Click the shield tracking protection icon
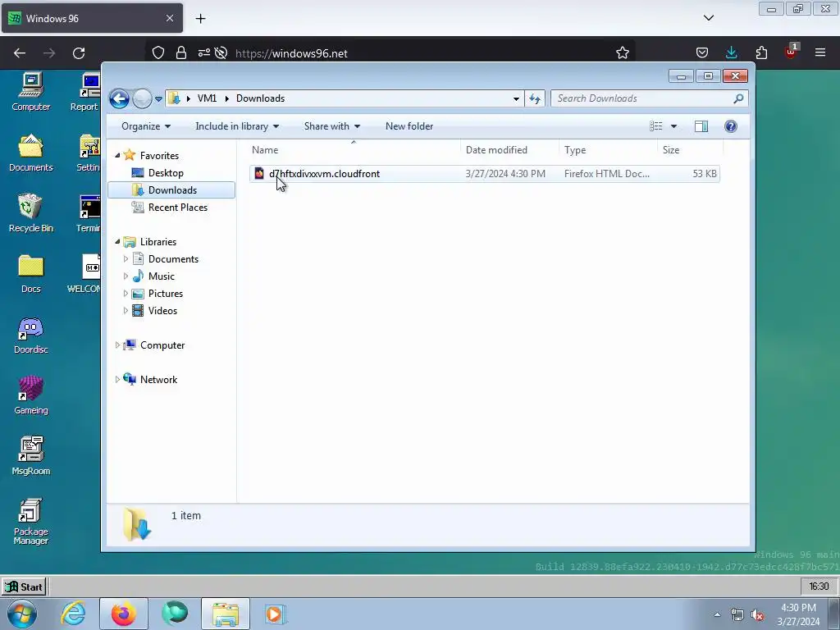The image size is (840, 630). 158,53
